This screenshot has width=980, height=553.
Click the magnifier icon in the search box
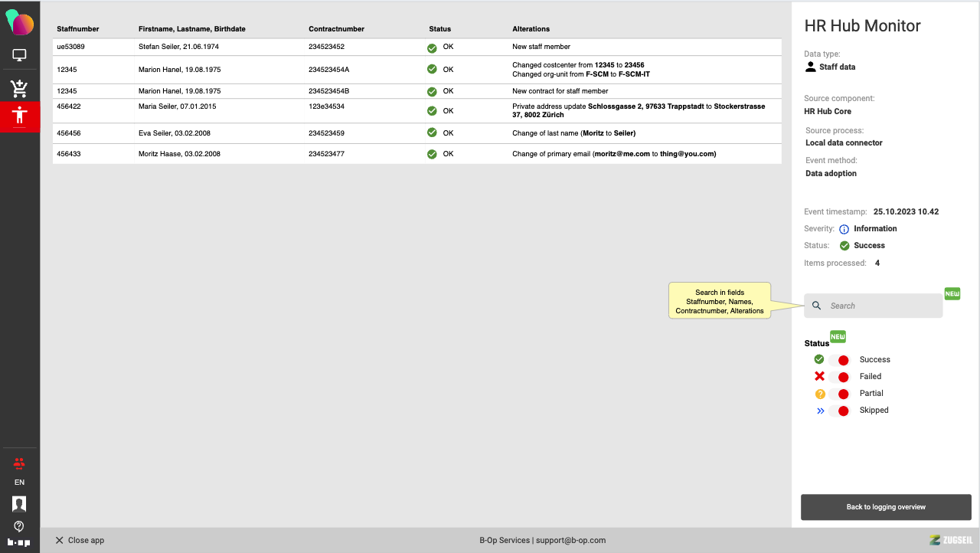(x=817, y=306)
